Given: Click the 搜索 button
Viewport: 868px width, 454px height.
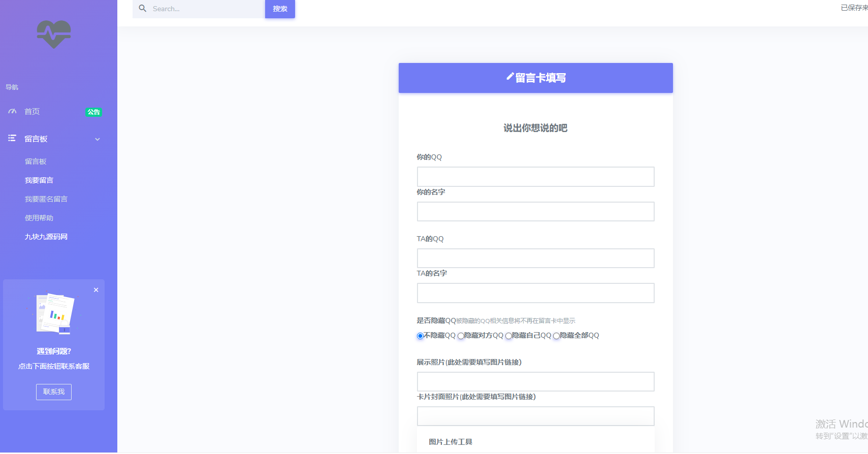Looking at the screenshot, I should pos(280,9).
